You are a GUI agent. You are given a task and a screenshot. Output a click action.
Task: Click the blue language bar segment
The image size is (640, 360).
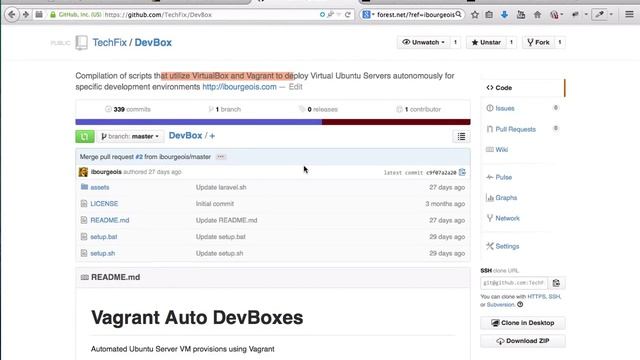(x=199, y=122)
